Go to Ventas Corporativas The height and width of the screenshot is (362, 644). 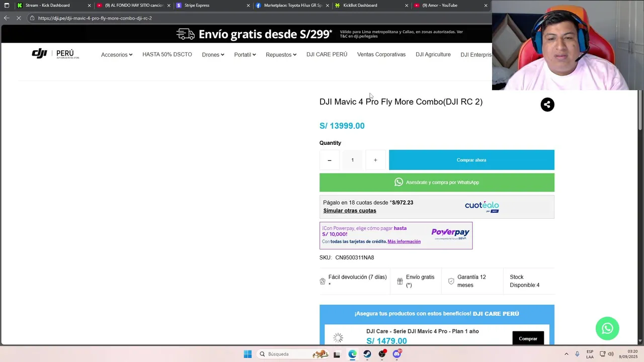(381, 54)
